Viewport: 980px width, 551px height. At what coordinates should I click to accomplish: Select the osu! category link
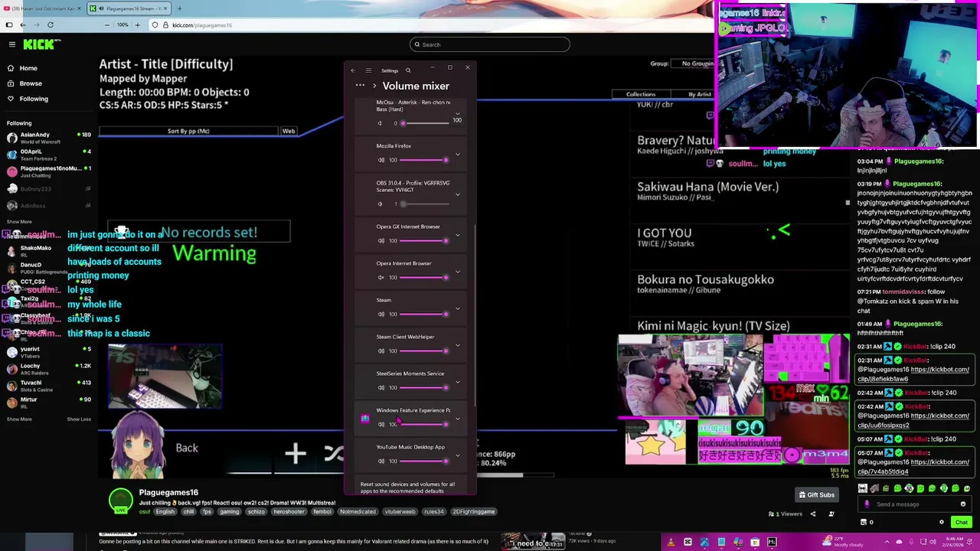pyautogui.click(x=145, y=511)
